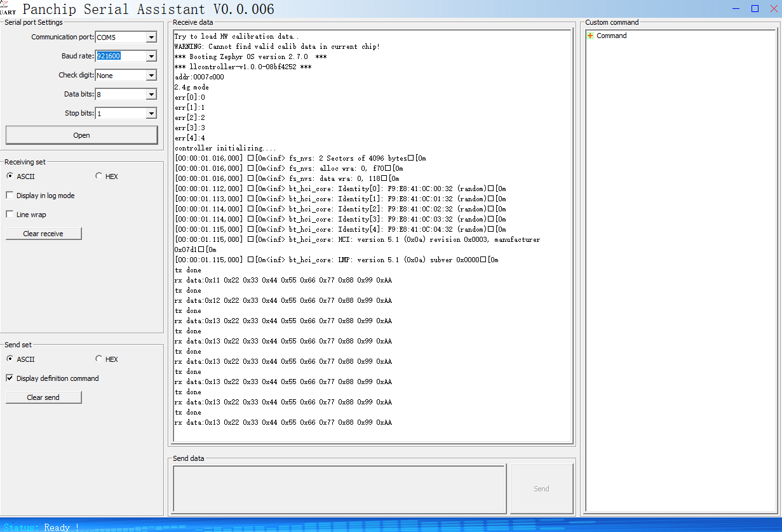Click the 'addr:0007c000' log line

point(199,77)
